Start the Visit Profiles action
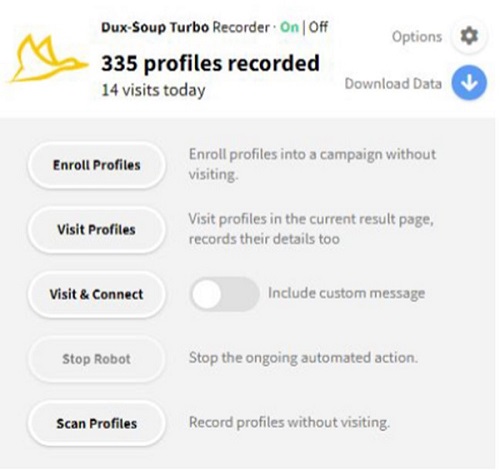 tap(97, 230)
